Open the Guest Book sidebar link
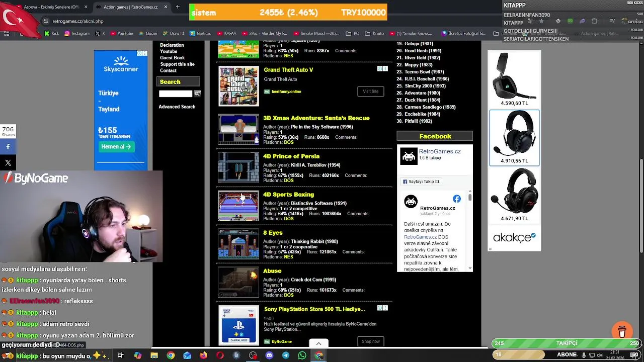 173,58
